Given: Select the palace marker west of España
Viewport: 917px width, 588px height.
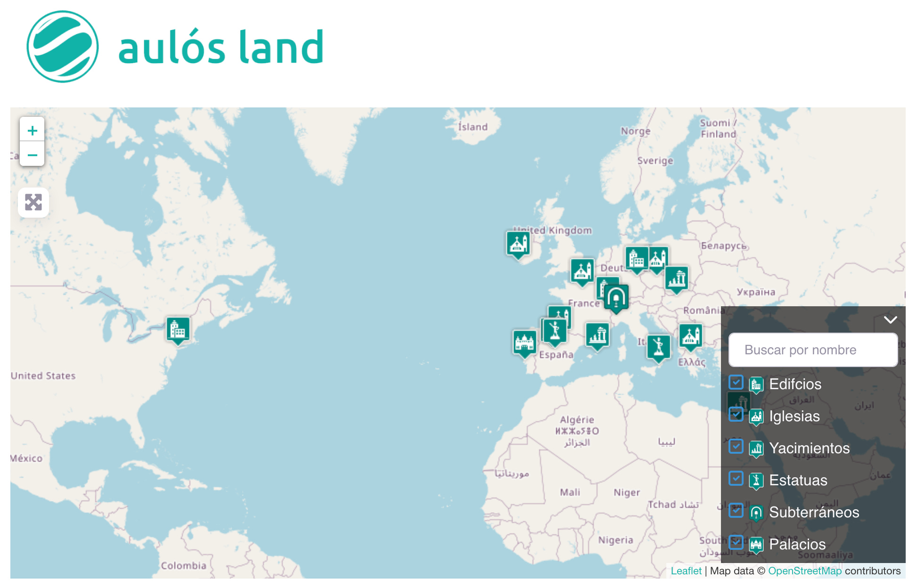Looking at the screenshot, I should (524, 343).
